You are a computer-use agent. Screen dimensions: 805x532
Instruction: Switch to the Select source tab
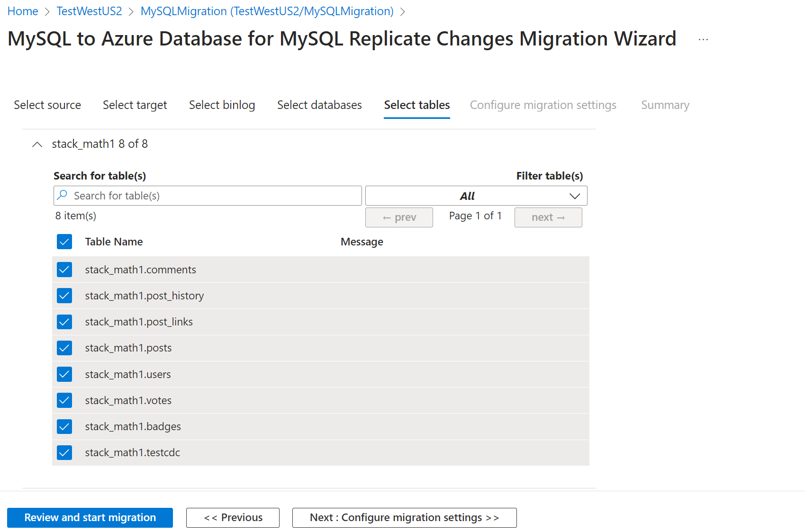[x=47, y=105]
